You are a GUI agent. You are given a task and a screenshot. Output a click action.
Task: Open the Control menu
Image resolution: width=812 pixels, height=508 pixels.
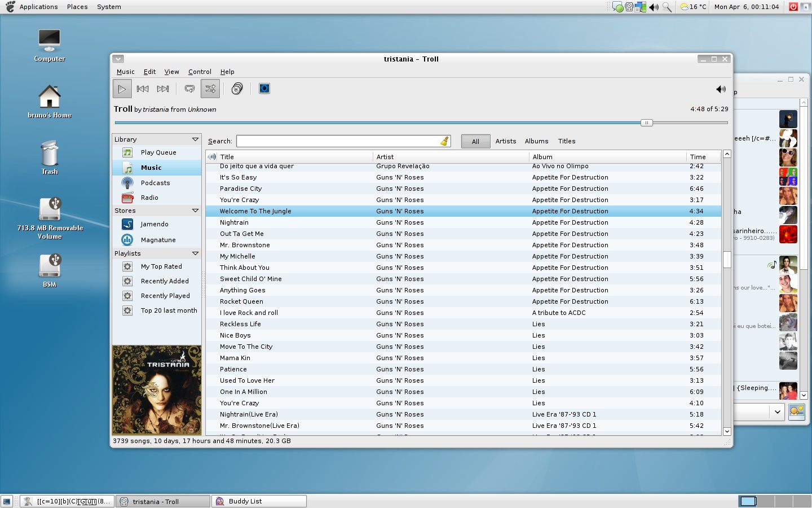coord(200,72)
